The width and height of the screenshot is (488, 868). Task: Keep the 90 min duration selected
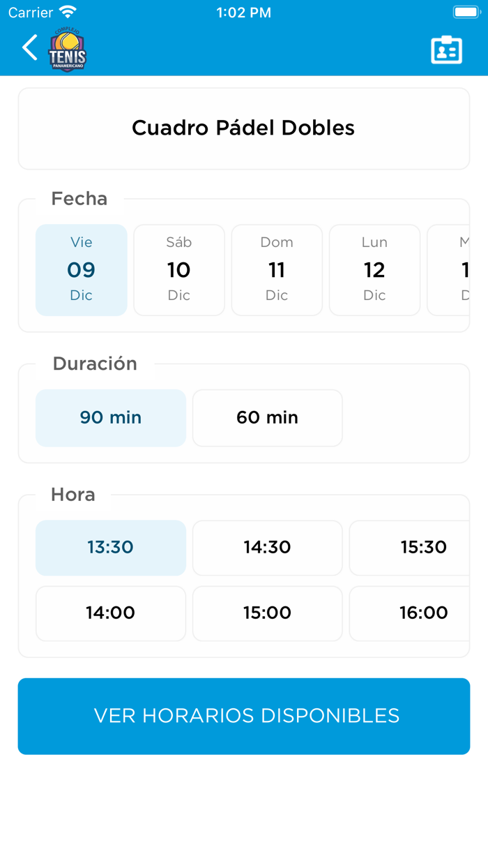pos(111,418)
